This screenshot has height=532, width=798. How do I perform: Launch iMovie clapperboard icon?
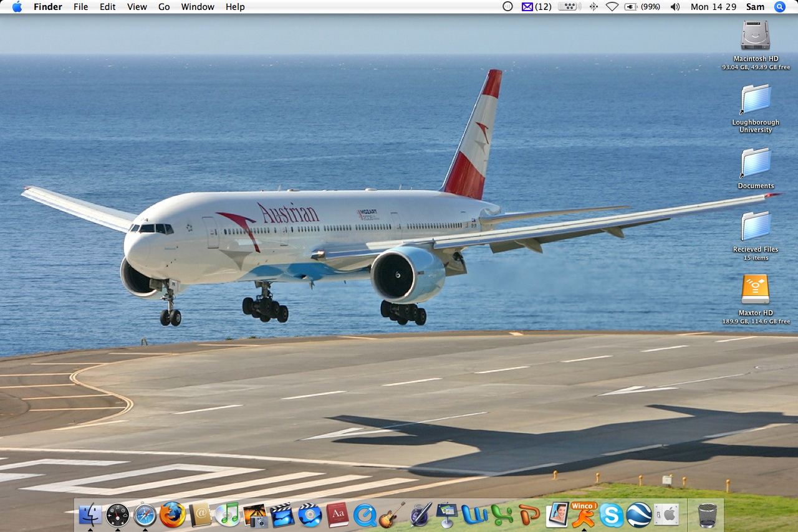pyautogui.click(x=282, y=515)
